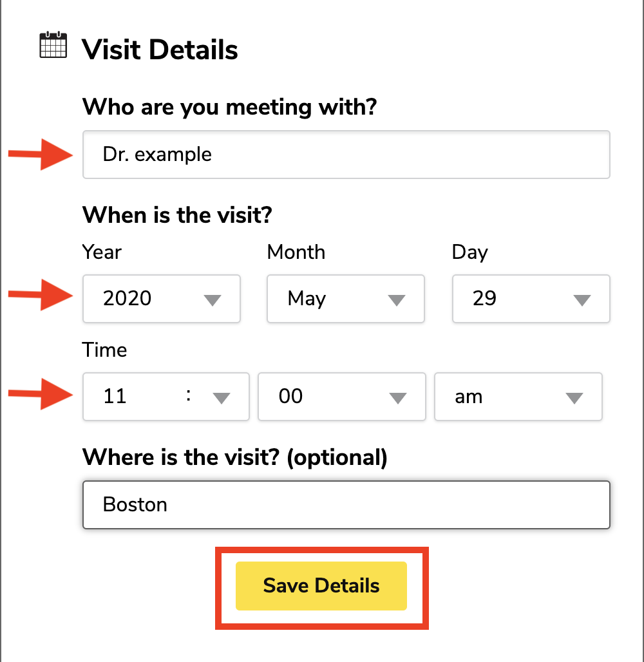Click the Day dropdown arrow next to 29

click(582, 300)
